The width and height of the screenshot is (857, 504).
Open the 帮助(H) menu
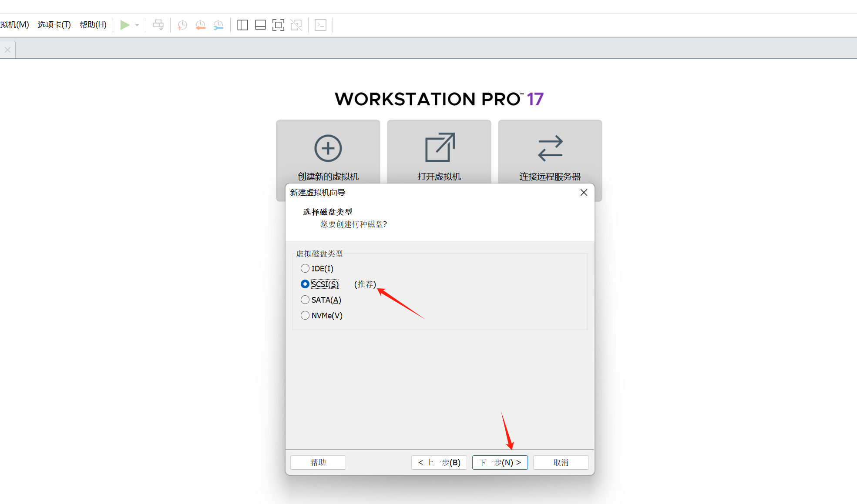pyautogui.click(x=93, y=25)
